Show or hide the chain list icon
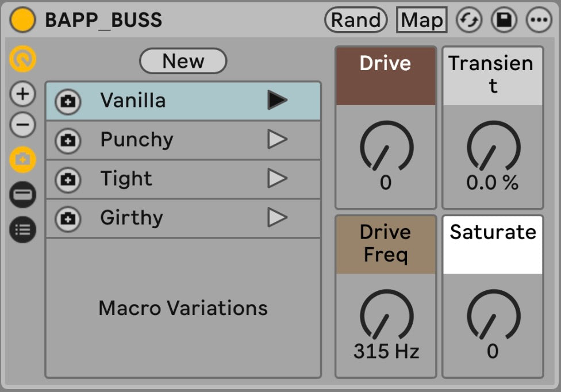This screenshot has height=392, width=561. click(x=23, y=195)
